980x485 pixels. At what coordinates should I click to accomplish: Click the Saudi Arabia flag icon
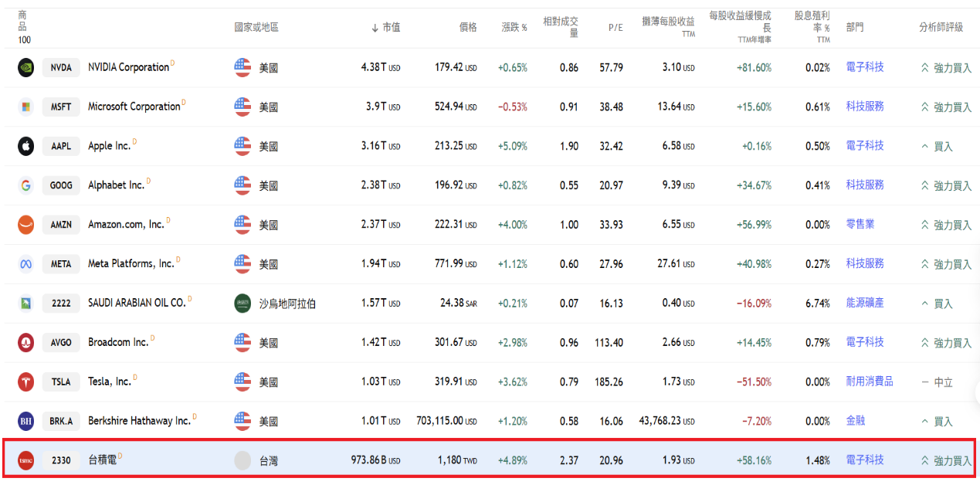tap(242, 304)
